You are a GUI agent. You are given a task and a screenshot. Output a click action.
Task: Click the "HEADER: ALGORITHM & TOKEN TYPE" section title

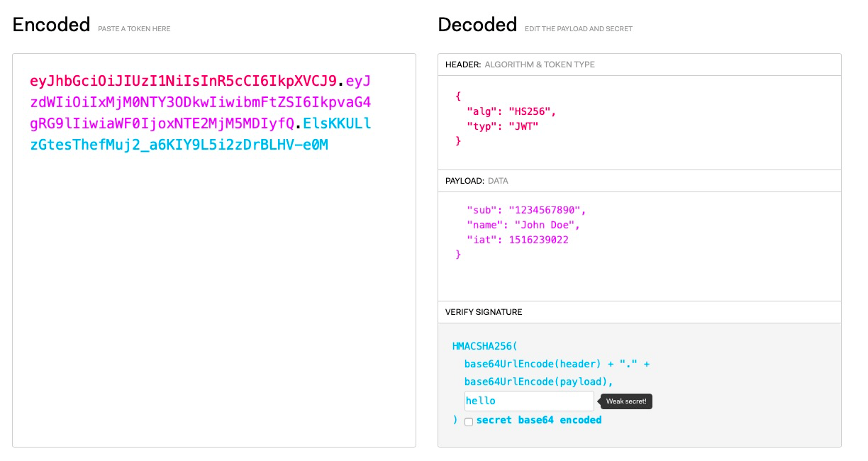click(520, 65)
